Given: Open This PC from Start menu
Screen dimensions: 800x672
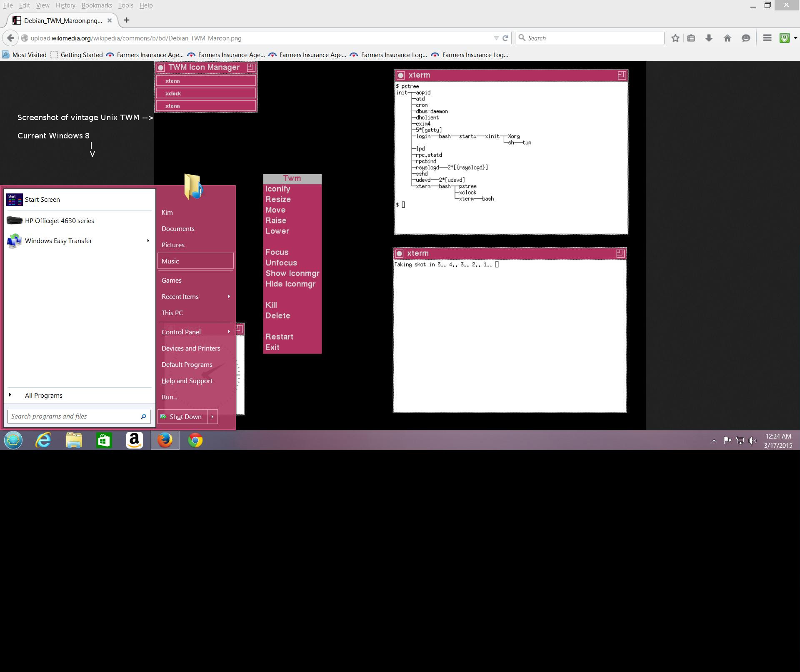Looking at the screenshot, I should pyautogui.click(x=195, y=313).
